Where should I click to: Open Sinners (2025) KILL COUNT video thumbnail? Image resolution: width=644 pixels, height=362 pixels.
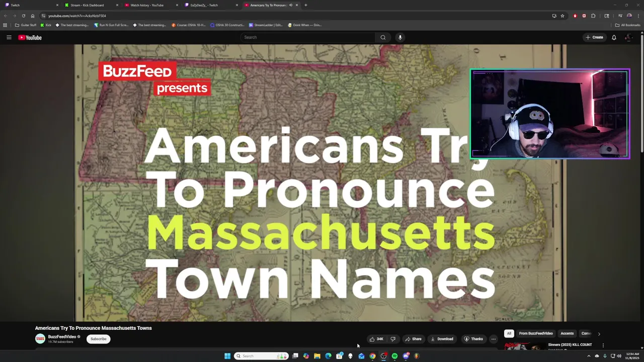(x=525, y=346)
